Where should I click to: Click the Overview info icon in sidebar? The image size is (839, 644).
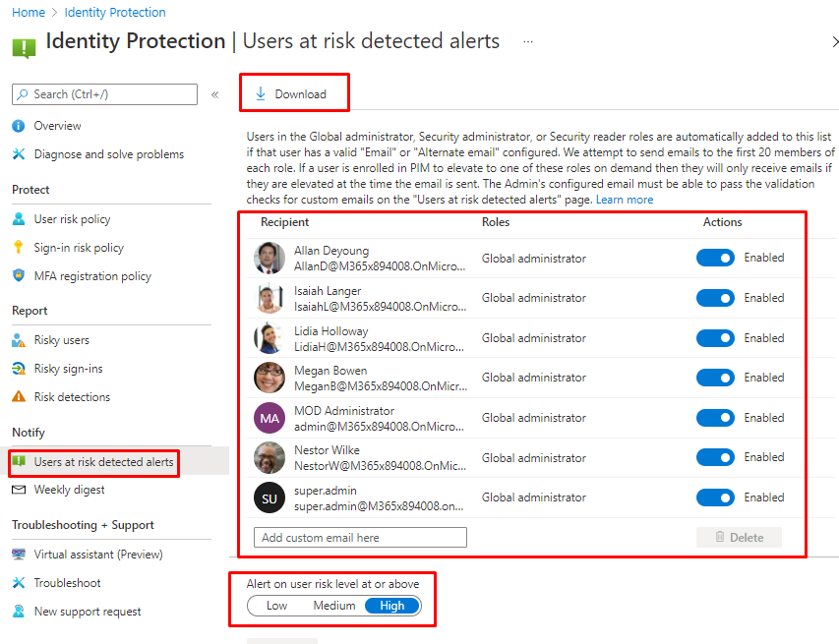pos(18,126)
